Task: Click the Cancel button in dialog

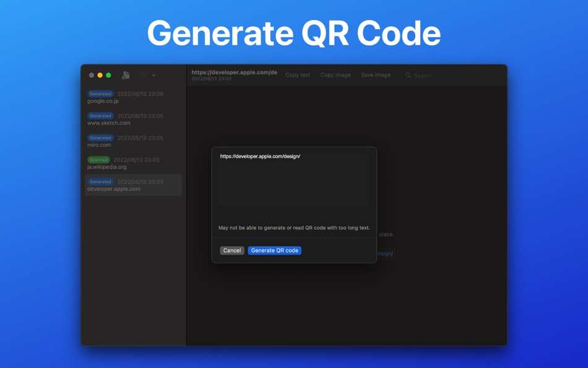Action: tap(232, 250)
